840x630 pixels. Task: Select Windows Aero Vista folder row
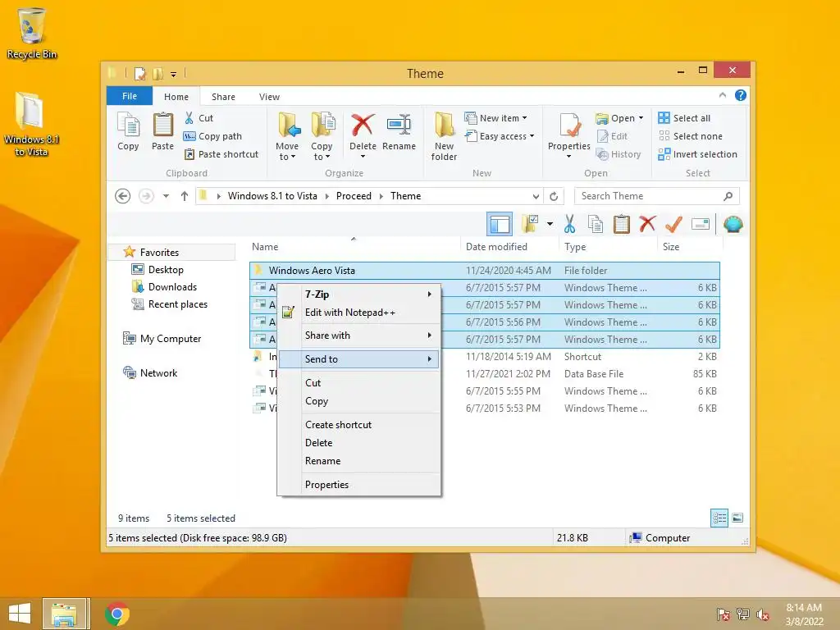click(485, 271)
